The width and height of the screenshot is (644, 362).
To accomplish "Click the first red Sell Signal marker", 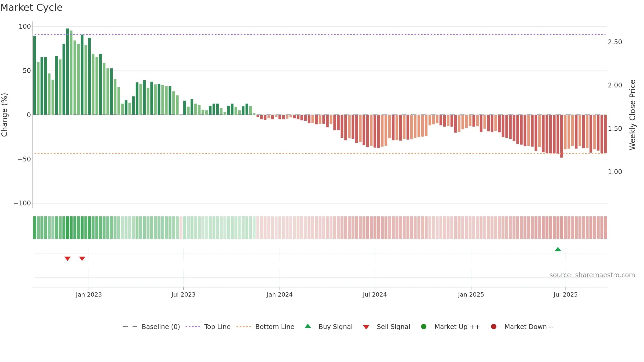I will pos(67,258).
